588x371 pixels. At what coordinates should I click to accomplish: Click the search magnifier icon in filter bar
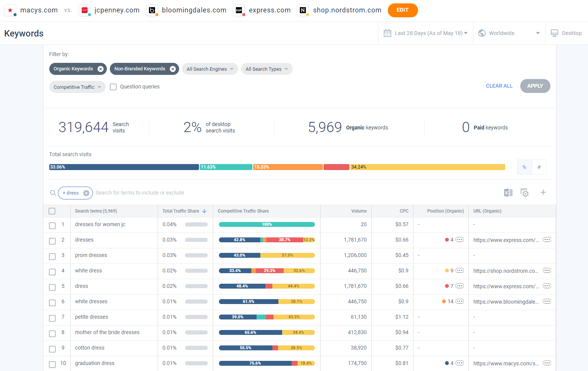pos(53,193)
